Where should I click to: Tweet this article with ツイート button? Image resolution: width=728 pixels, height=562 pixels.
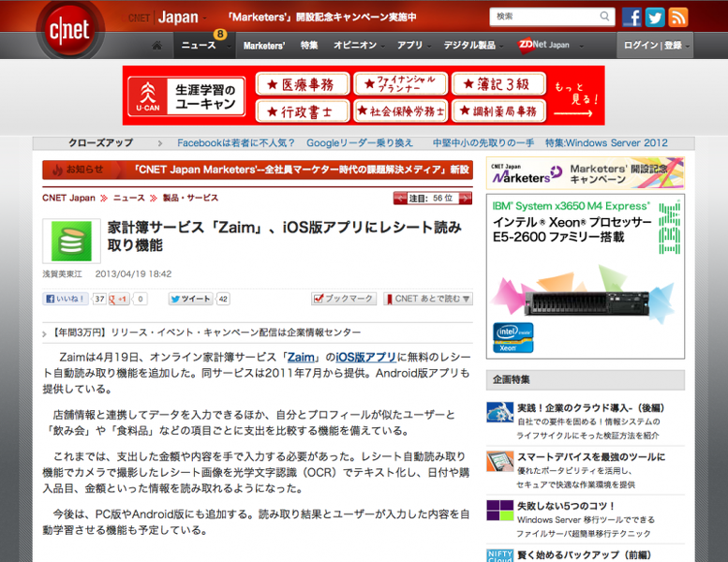point(190,299)
